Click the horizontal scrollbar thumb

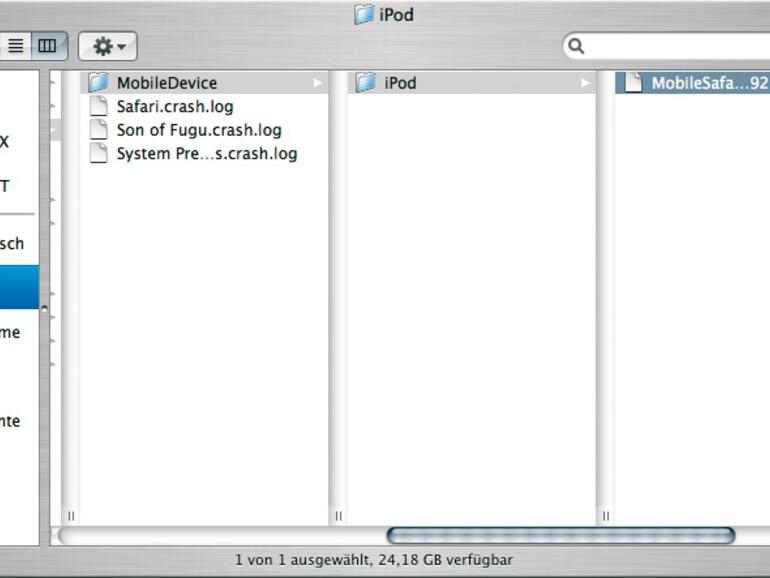561,535
